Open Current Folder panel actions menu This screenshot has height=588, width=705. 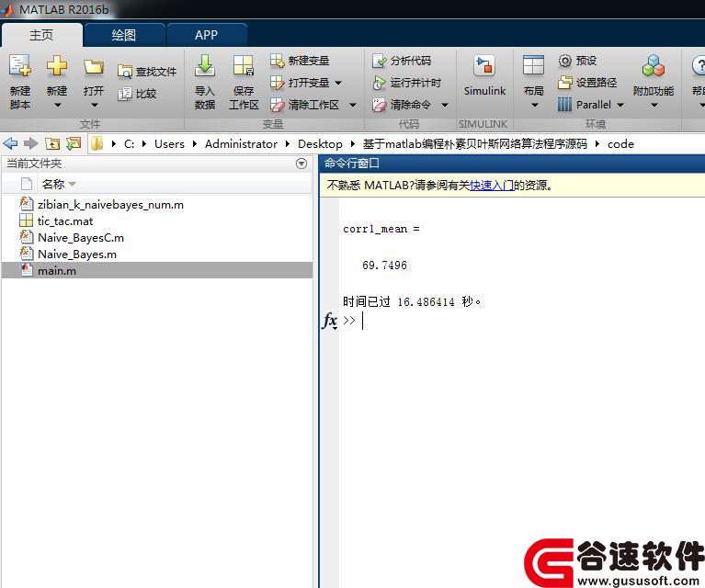[x=301, y=164]
